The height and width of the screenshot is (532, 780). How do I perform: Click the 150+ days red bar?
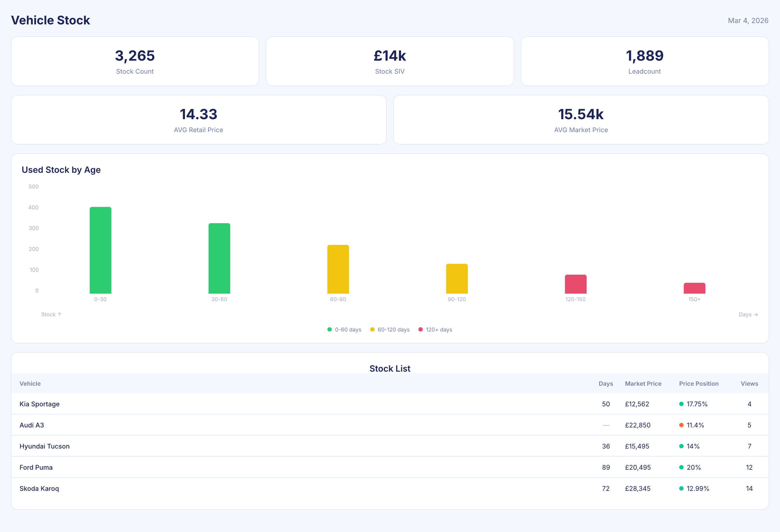tap(694, 288)
